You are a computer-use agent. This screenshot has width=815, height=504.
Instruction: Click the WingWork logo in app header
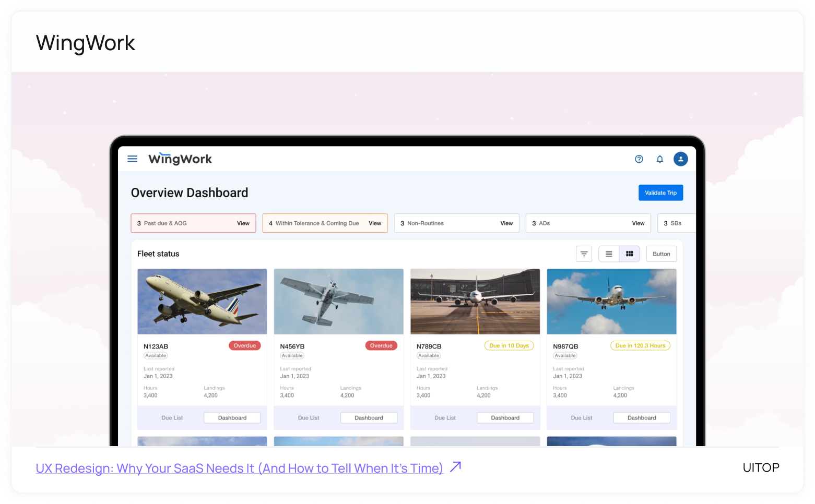[180, 159]
